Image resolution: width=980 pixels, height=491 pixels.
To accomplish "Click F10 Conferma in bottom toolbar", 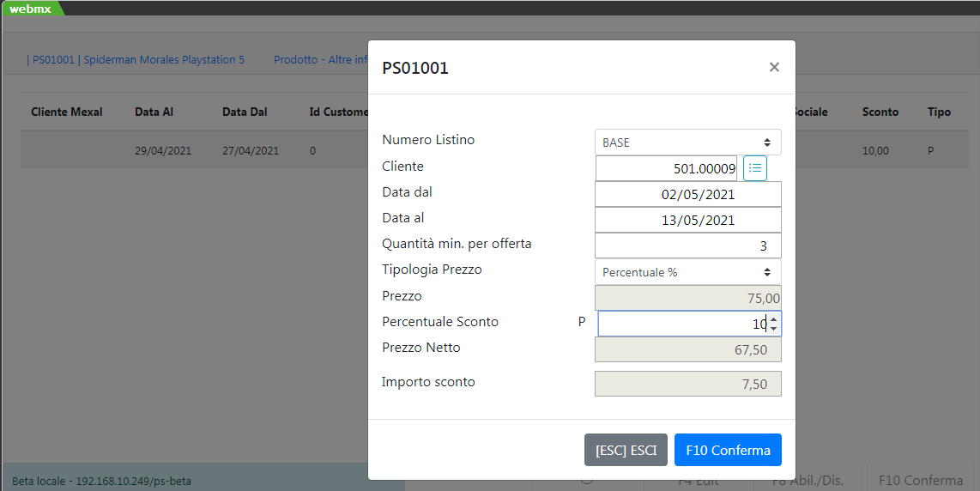I will pyautogui.click(x=920, y=481).
